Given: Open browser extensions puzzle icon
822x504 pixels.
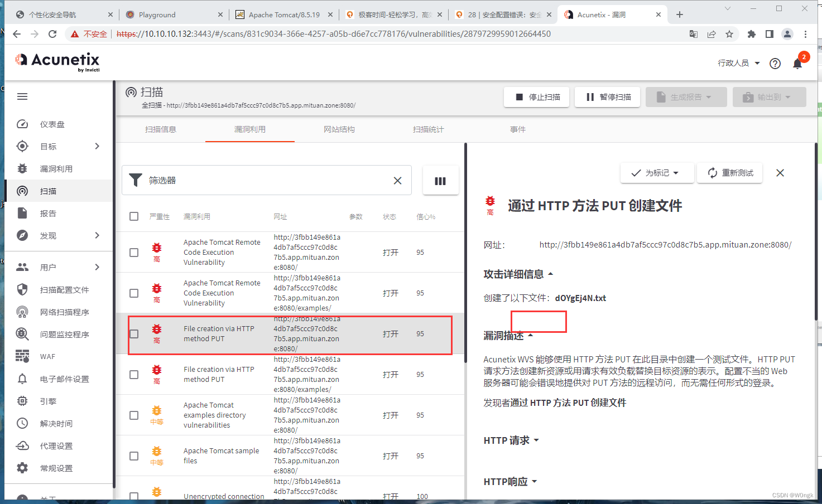Looking at the screenshot, I should coord(751,34).
